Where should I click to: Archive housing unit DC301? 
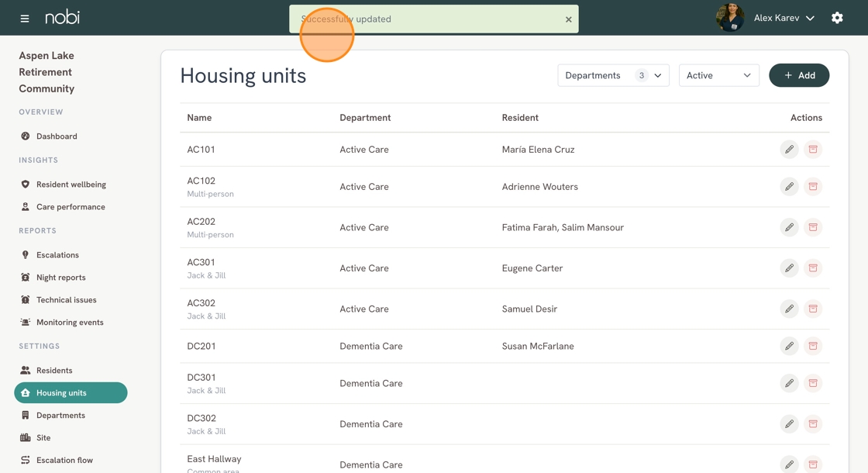pyautogui.click(x=813, y=383)
